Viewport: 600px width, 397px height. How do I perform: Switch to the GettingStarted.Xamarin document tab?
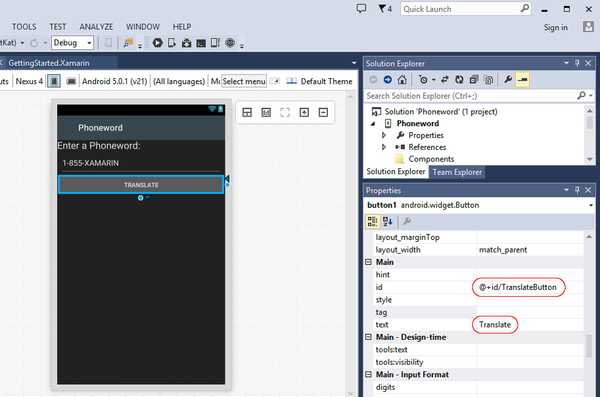click(49, 63)
